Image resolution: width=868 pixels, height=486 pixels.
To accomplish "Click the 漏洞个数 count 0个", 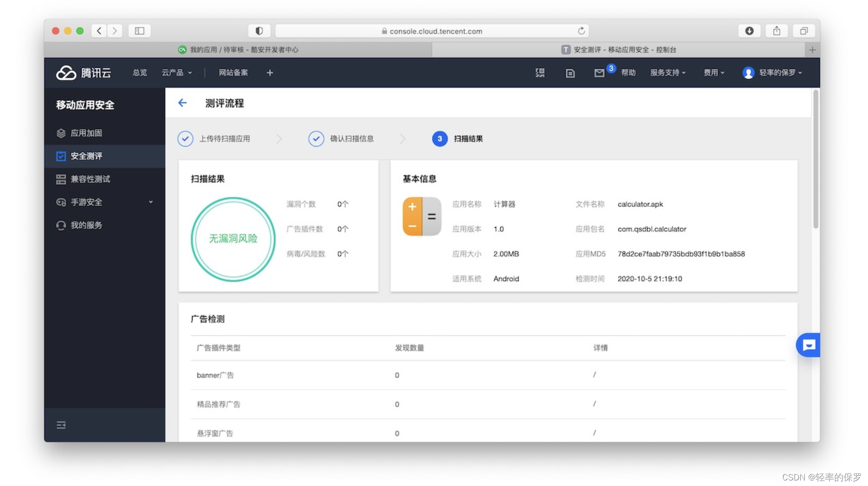I will [x=343, y=204].
